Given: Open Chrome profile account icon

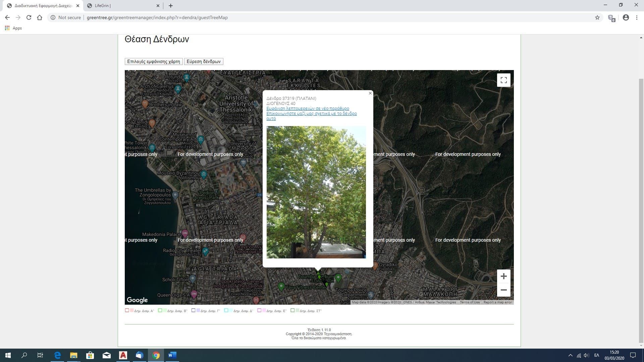Looking at the screenshot, I should pyautogui.click(x=626, y=17).
